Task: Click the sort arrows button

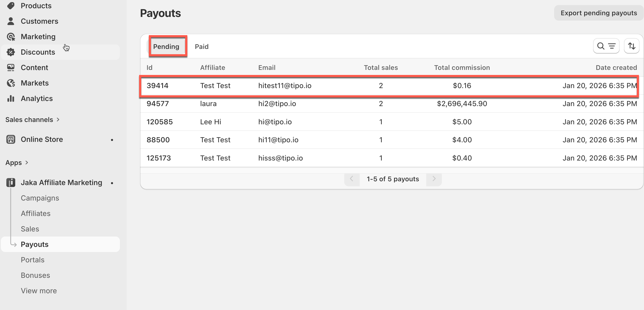Action: (631, 46)
